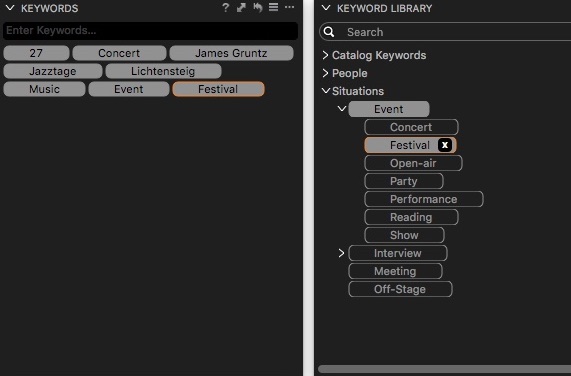Add the Meeting keyword from the library

tap(395, 271)
